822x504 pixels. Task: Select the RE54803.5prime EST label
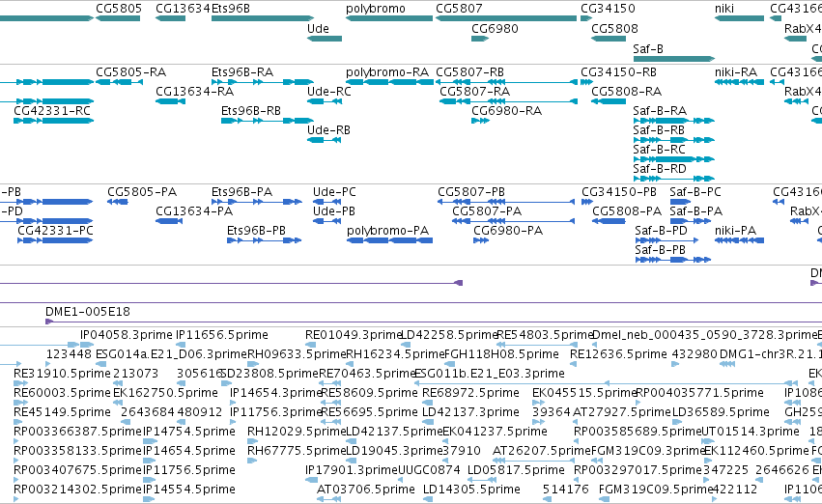coord(545,335)
